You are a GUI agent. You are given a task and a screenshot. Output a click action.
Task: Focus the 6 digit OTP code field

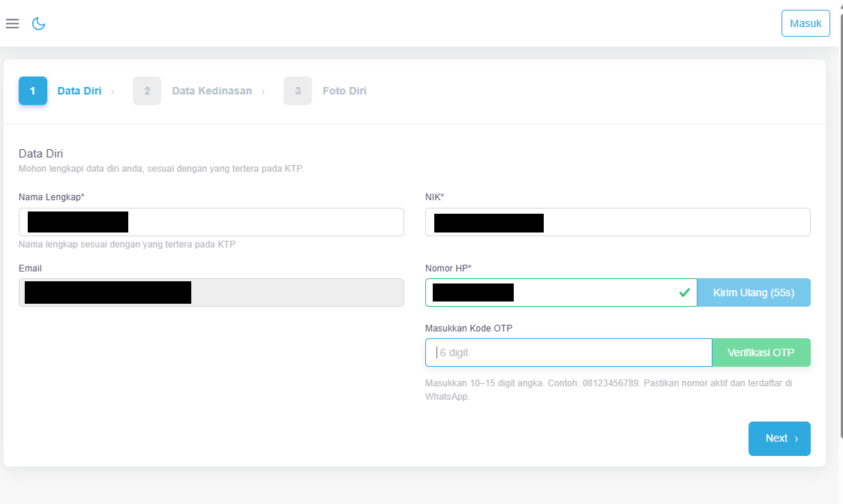point(568,352)
